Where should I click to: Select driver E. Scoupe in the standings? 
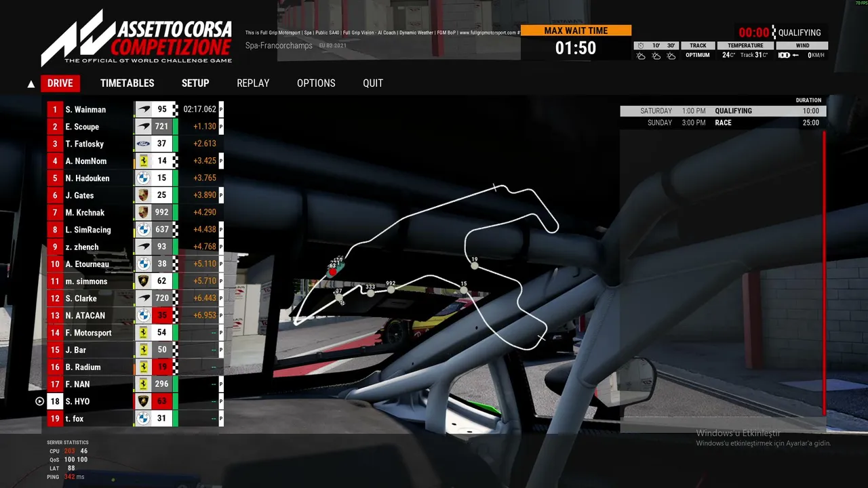pos(135,127)
